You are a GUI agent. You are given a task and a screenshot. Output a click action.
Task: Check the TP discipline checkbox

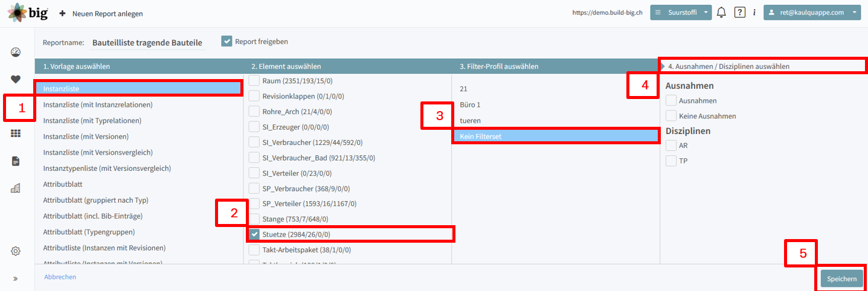[x=670, y=161]
